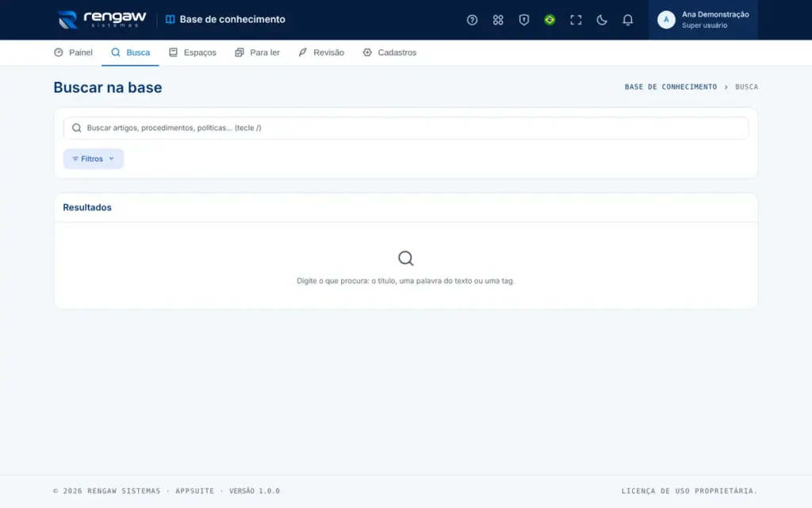Switch to the Para ler tab
The width and height of the screenshot is (812, 508).
click(257, 52)
